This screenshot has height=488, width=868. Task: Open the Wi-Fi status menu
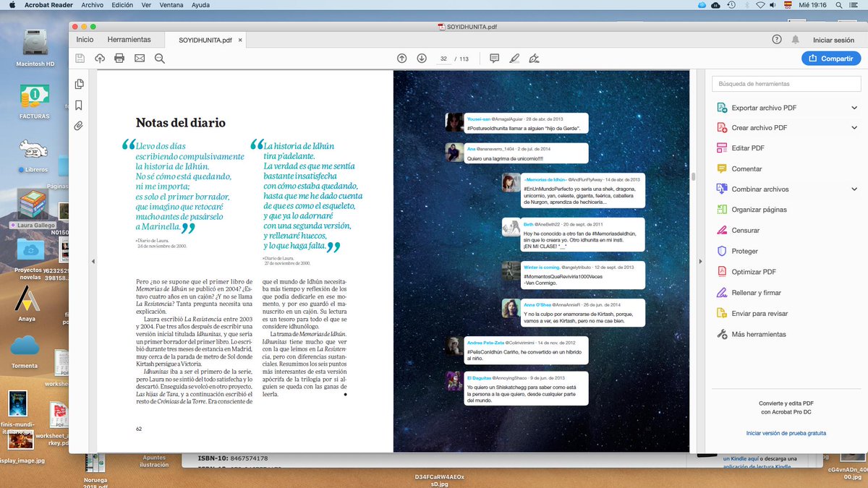(x=759, y=5)
